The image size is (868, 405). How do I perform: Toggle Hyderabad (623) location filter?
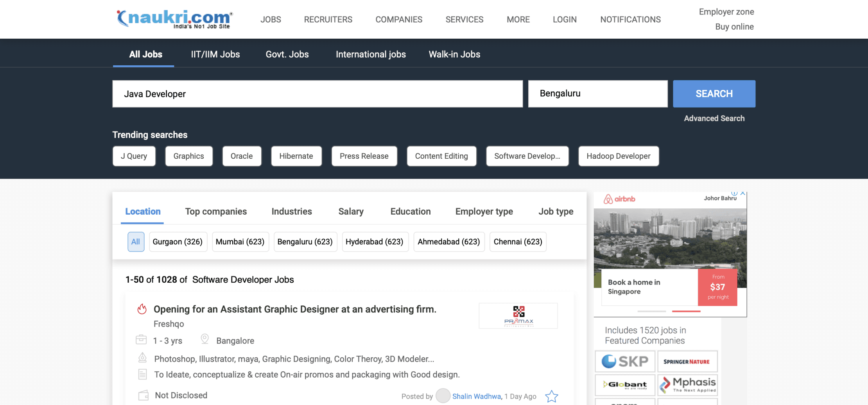375,242
